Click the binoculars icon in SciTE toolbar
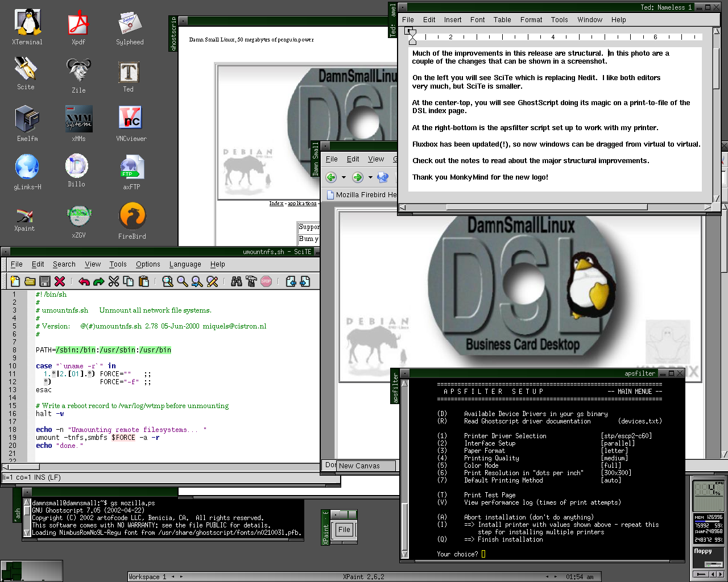This screenshot has height=582, width=728. tap(237, 281)
